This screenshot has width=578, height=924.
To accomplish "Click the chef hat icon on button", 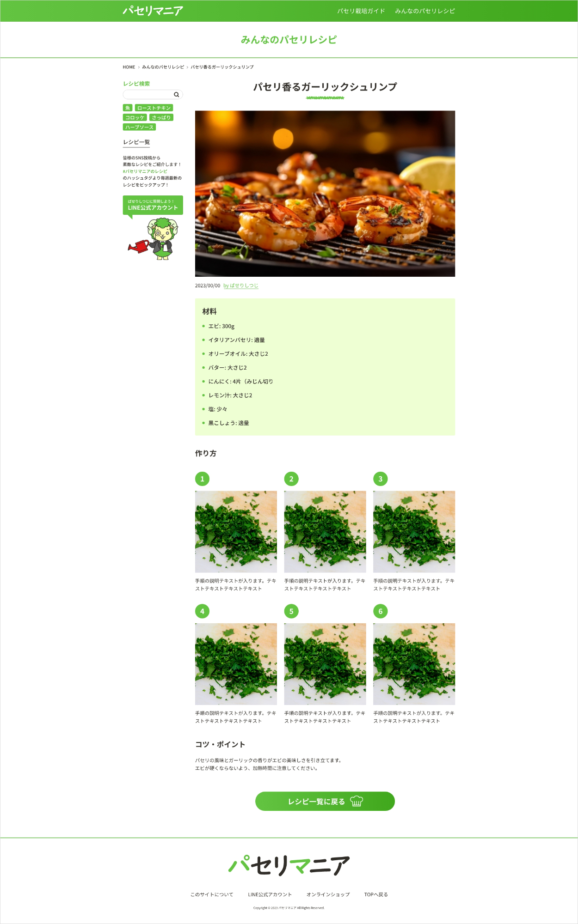I will (357, 801).
